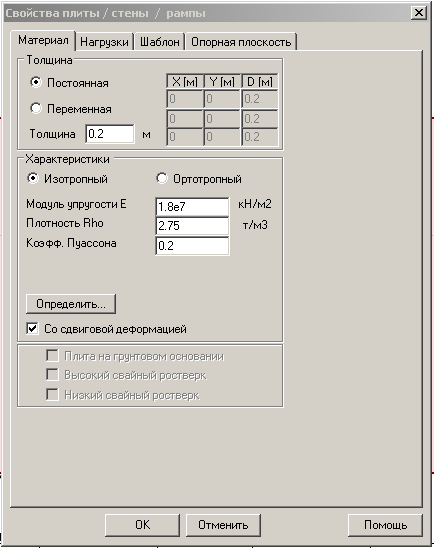Open the Шаблон tab
Viewport: 434px width, 548px height.
point(160,42)
